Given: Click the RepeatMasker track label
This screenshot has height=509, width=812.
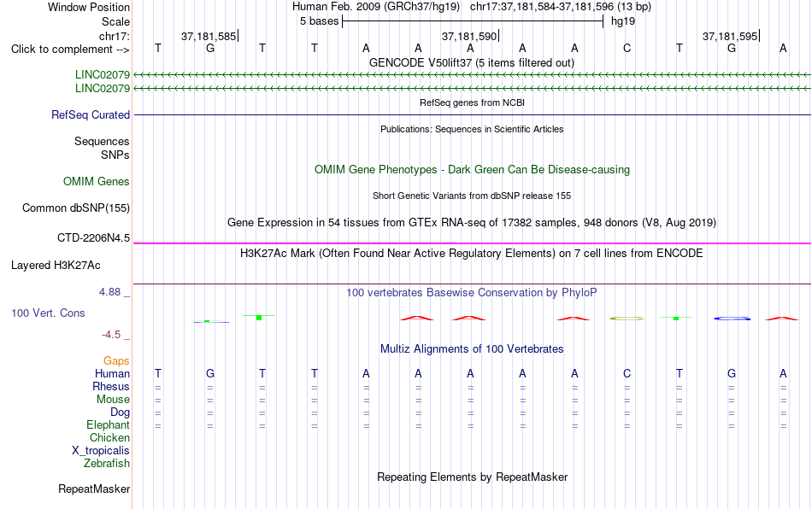Looking at the screenshot, I should [x=94, y=489].
